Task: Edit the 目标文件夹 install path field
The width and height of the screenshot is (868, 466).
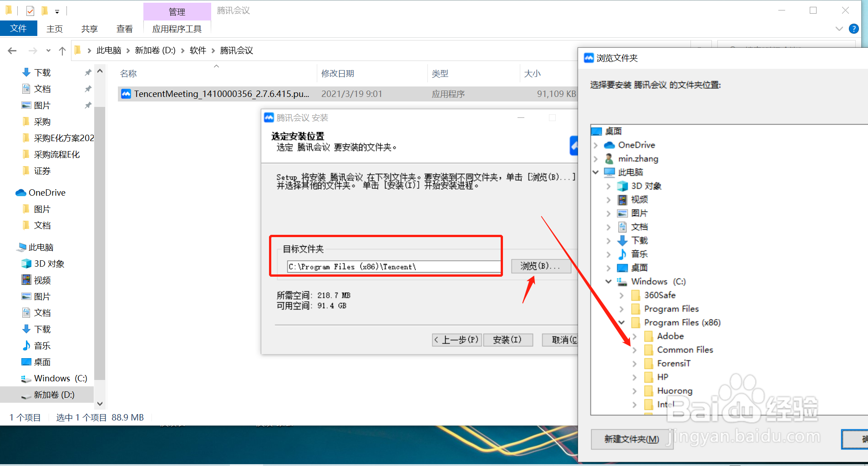Action: coord(394,267)
